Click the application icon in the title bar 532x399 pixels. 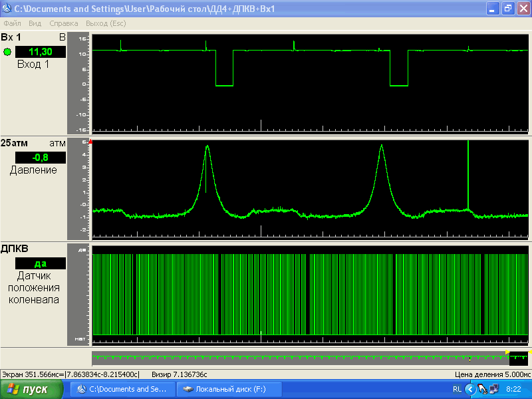pos(7,9)
